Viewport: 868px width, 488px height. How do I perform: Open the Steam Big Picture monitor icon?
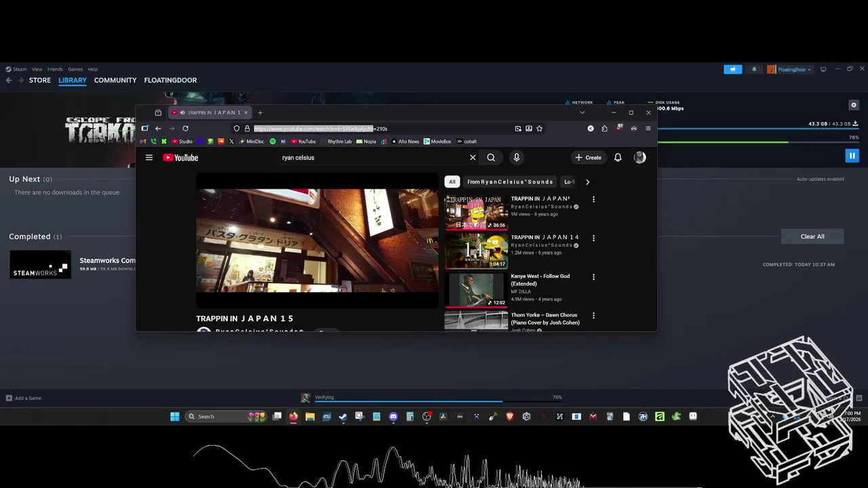(823, 69)
